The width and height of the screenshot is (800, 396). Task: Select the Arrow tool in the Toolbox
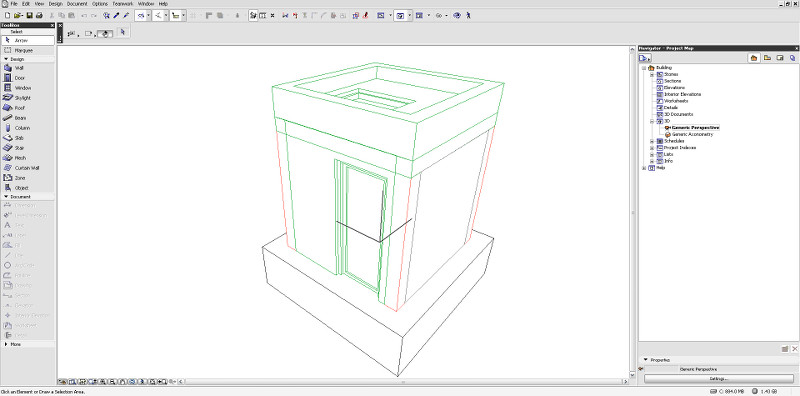click(28, 40)
